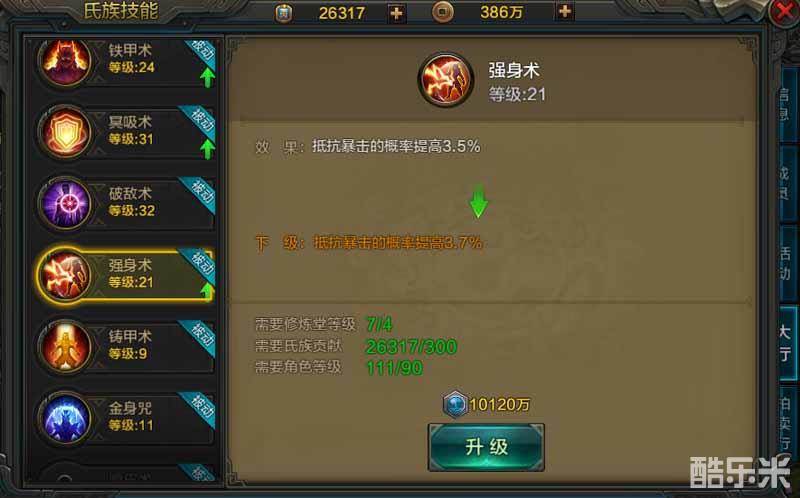Click the gold coin currency icon

pyautogui.click(x=442, y=12)
